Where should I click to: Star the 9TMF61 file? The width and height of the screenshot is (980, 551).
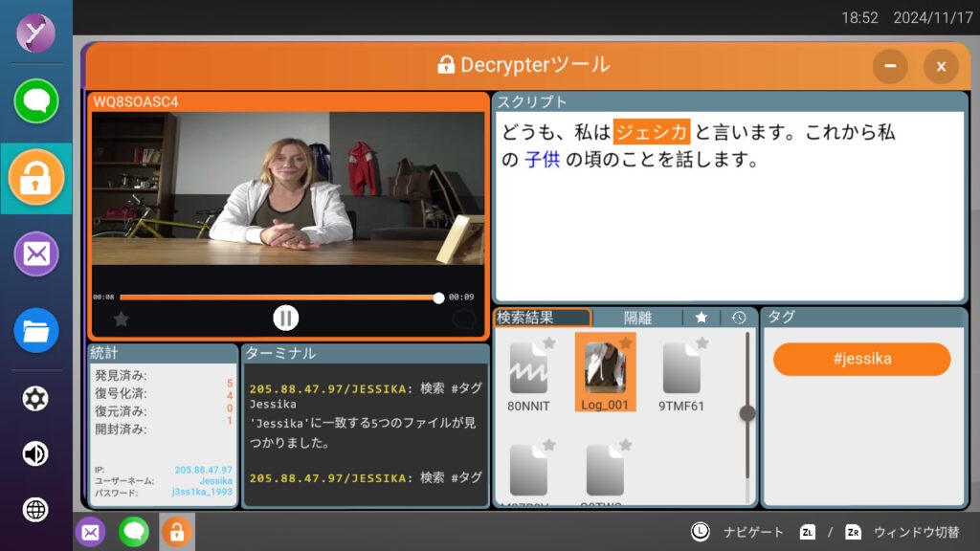tap(702, 342)
